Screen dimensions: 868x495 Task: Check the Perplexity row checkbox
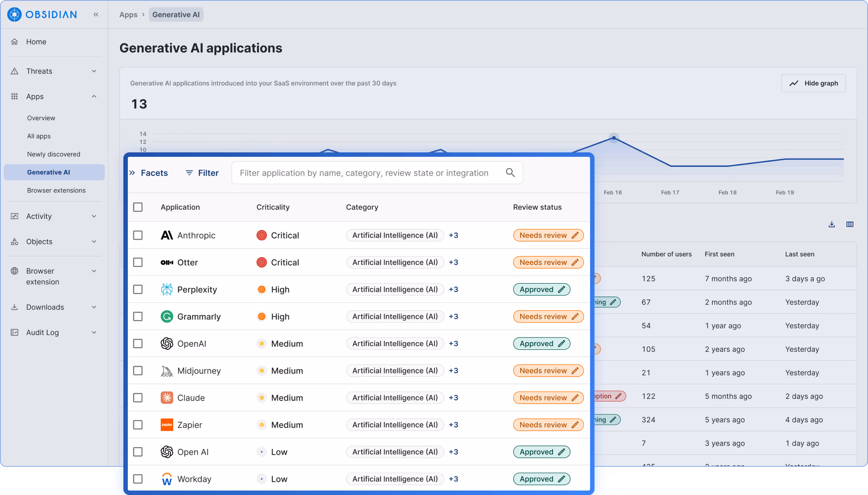click(x=138, y=289)
